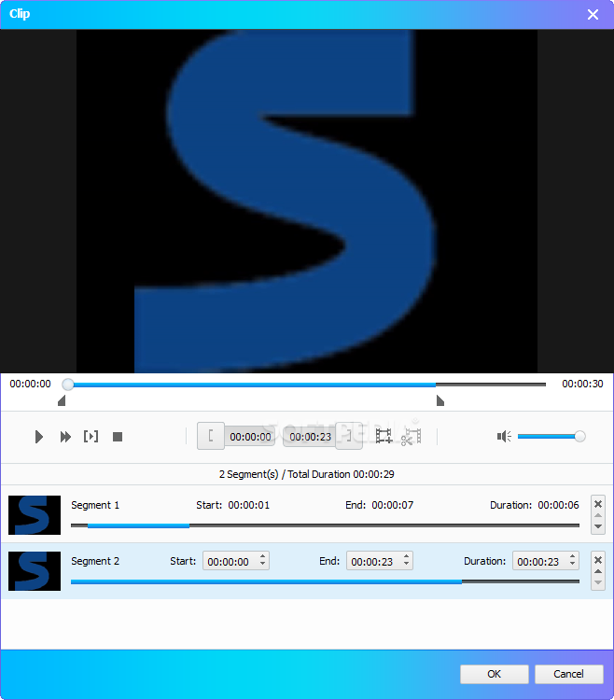Increase Segment 2 Duration stepper
This screenshot has width=614, height=700.
573,556
